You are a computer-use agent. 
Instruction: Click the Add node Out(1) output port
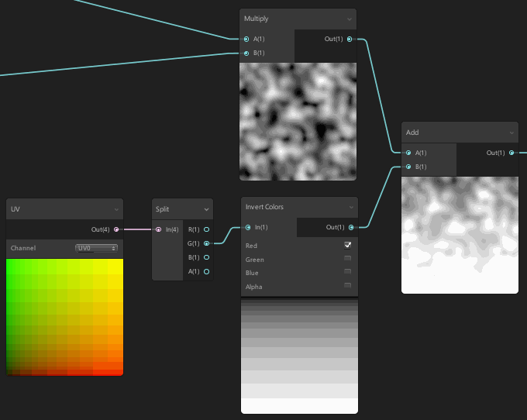(x=511, y=153)
